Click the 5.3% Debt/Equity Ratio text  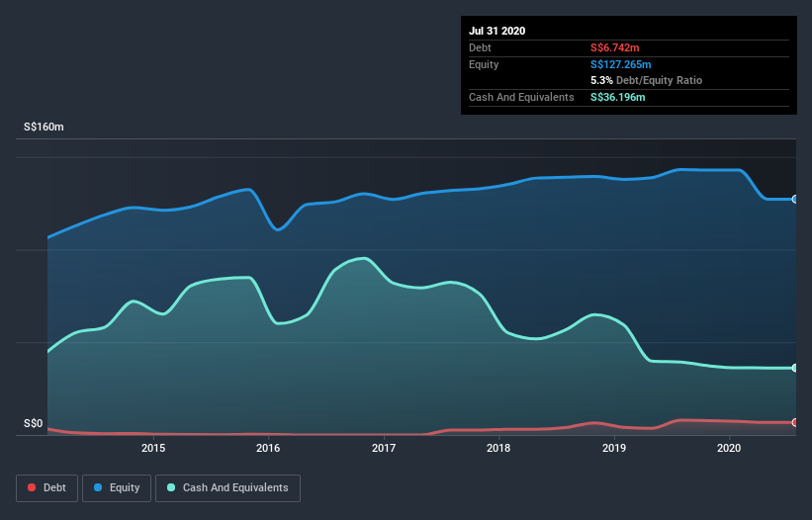(646, 81)
